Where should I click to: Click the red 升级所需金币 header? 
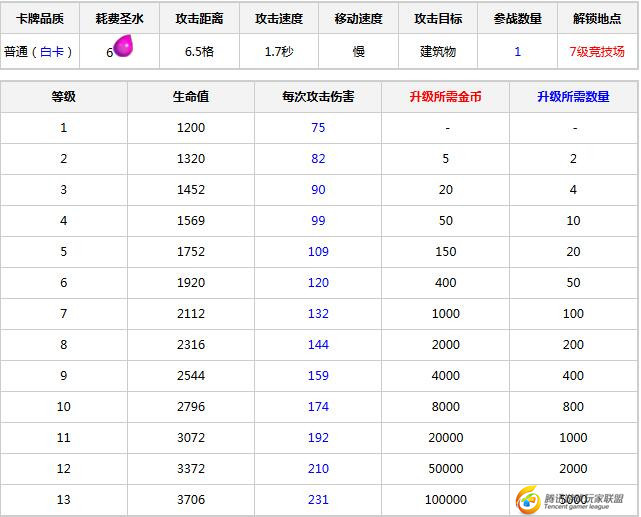tap(445, 97)
